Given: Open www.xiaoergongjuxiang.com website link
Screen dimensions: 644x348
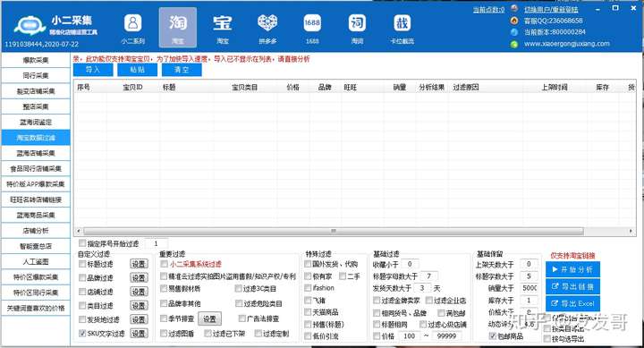Looking at the screenshot, I should click(567, 44).
